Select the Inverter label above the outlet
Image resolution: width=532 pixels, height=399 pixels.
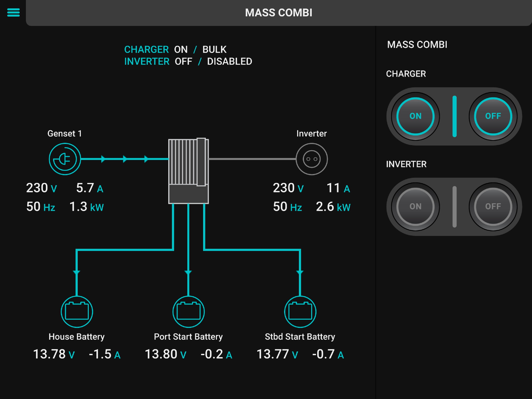pyautogui.click(x=311, y=134)
